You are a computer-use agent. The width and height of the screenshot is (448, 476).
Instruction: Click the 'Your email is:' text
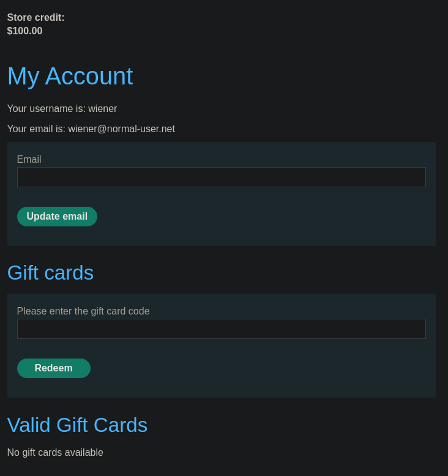[x=36, y=129]
